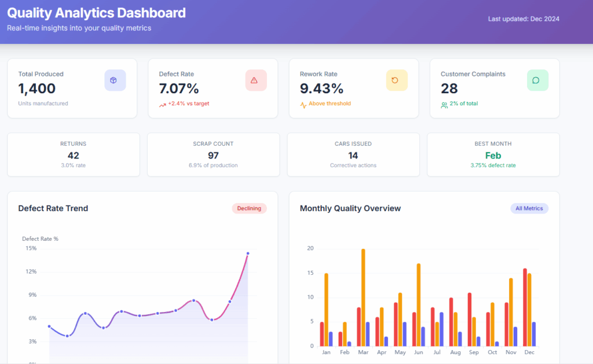Open the CARS Issued corrective actions card
The height and width of the screenshot is (364, 593).
click(x=353, y=155)
